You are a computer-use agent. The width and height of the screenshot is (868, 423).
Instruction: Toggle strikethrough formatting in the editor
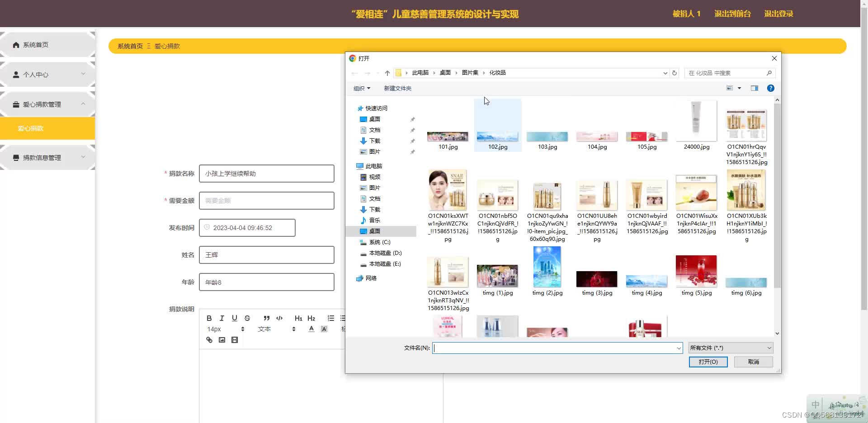(247, 318)
